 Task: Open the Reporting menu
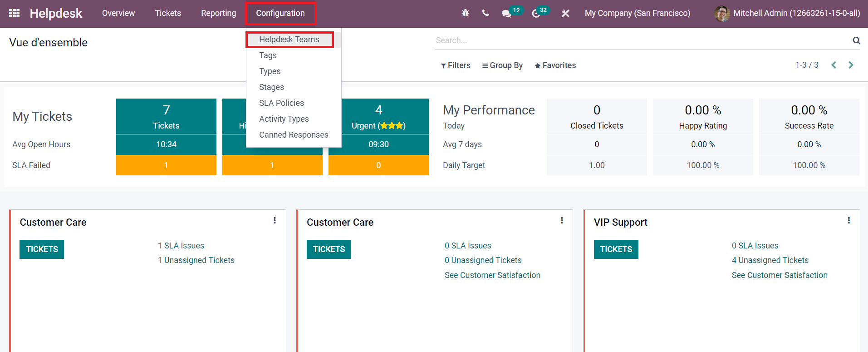click(x=219, y=13)
